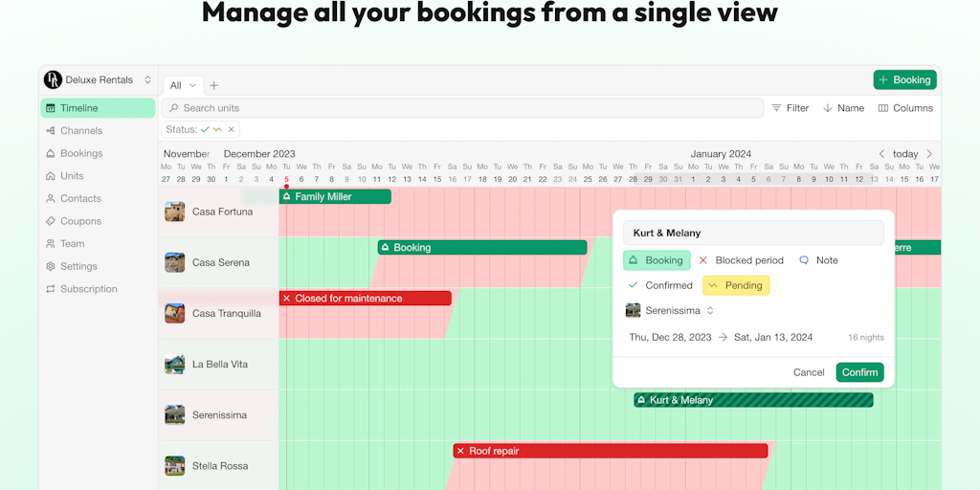Screen dimensions: 980x490
Task: Go to Units in sidebar
Action: pyautogui.click(x=72, y=176)
